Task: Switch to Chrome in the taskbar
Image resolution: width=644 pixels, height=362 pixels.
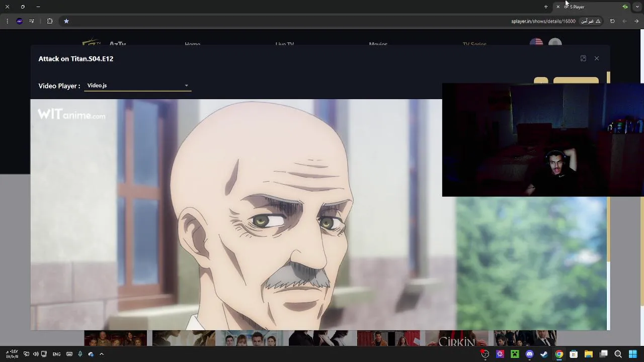Action: coord(559,354)
